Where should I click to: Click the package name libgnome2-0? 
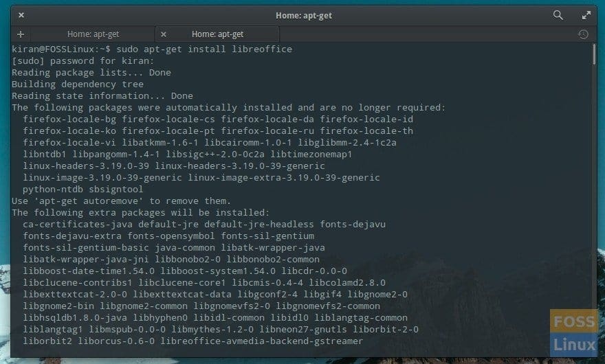pos(377,294)
